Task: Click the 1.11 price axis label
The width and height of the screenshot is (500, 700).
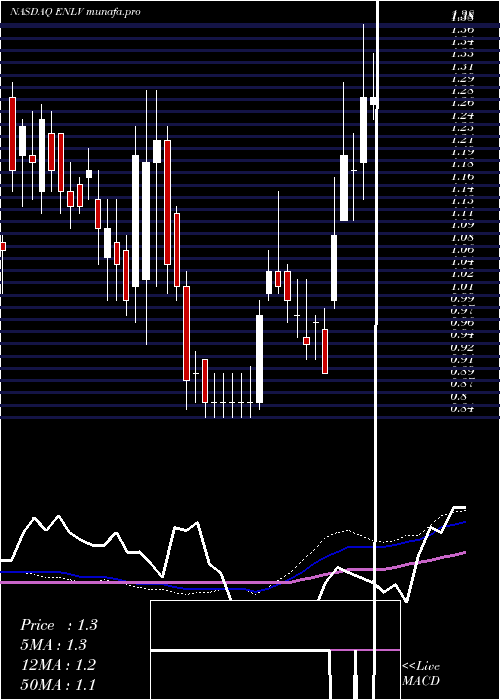Action: click(x=462, y=213)
